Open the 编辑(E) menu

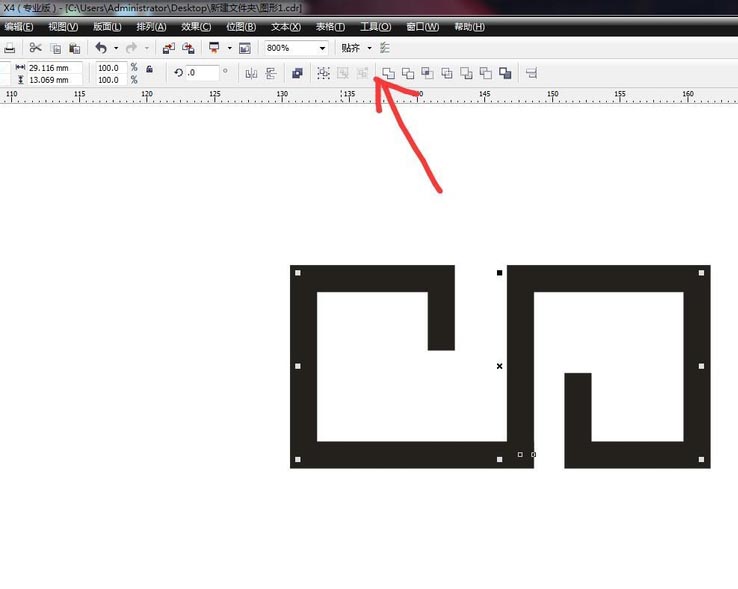pos(18,27)
